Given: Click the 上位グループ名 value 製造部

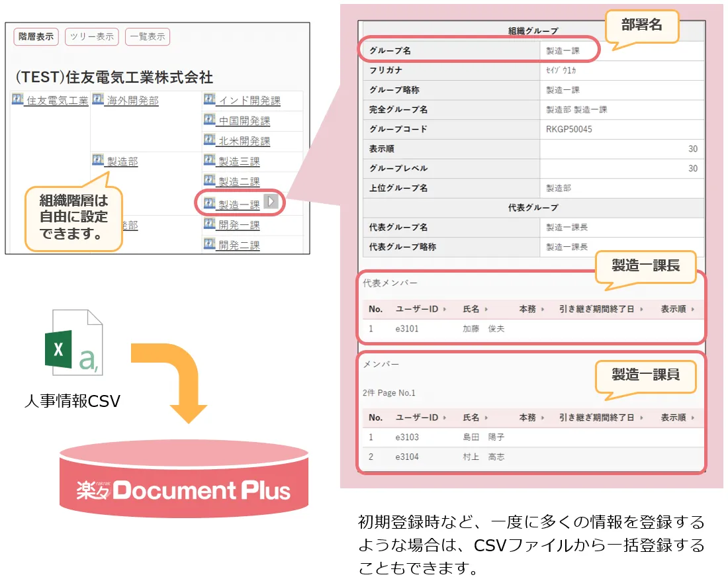Looking at the screenshot, I should pos(559,188).
